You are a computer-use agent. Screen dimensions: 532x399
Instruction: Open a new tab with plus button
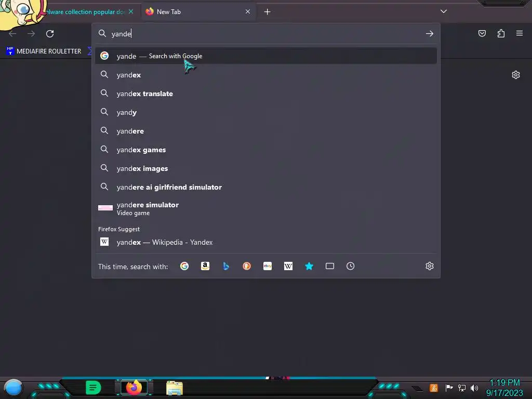click(268, 12)
